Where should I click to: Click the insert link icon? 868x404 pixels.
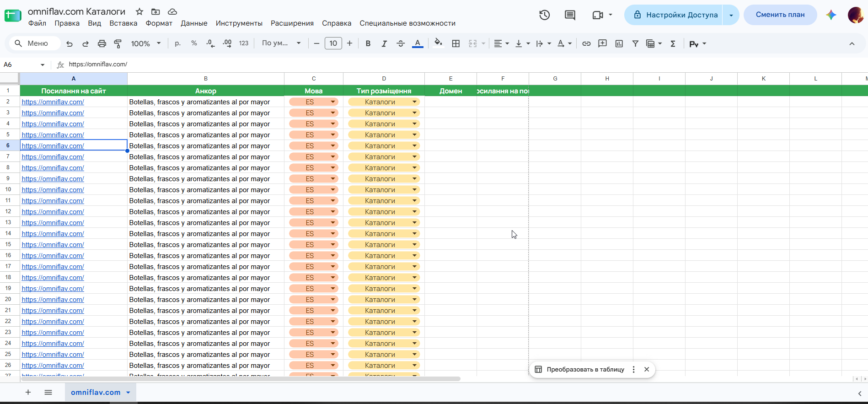[586, 43]
